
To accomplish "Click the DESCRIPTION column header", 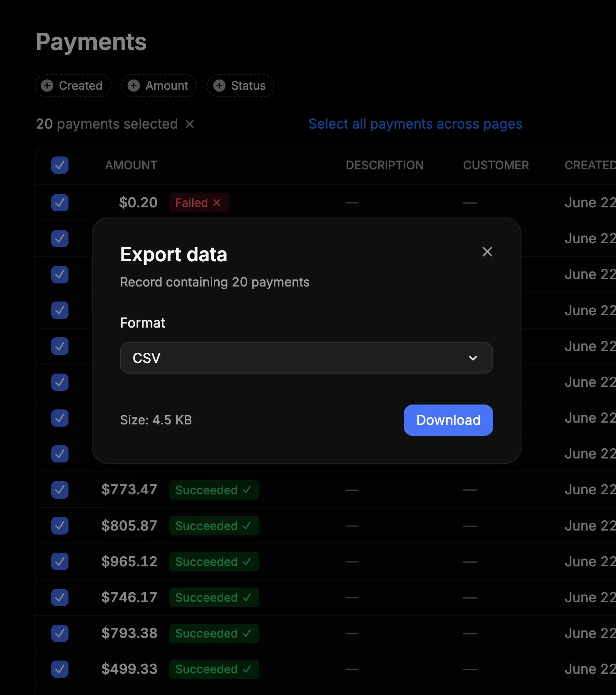I will coord(384,165).
